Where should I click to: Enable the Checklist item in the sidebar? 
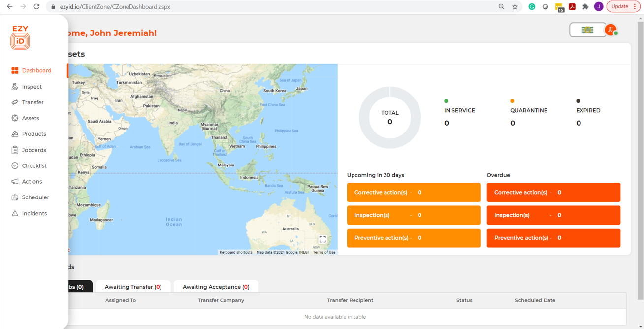coord(15,165)
